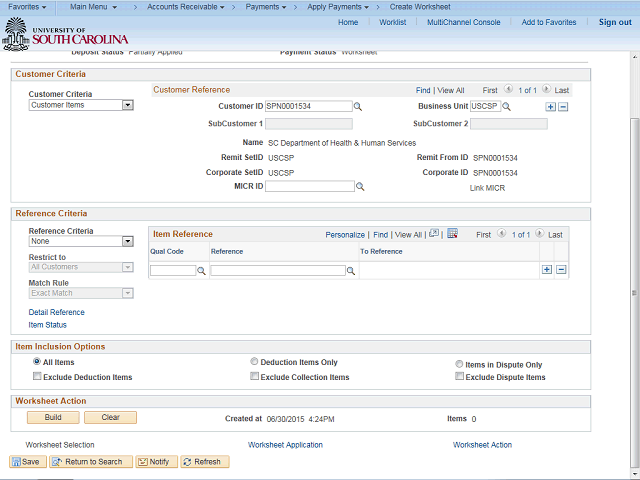Add page to Favorites
This screenshot has width=640, height=480.
tap(549, 22)
